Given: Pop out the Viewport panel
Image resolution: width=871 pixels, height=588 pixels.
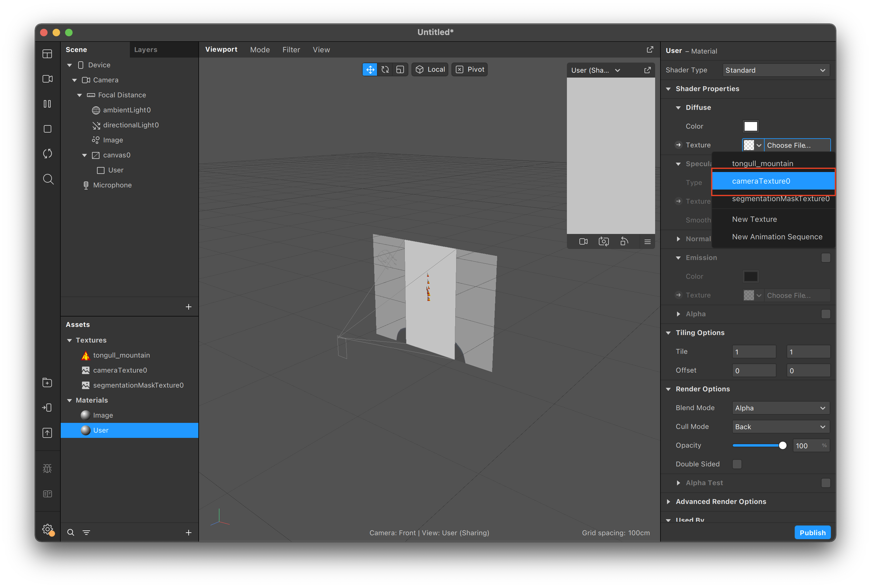Looking at the screenshot, I should click(650, 49).
